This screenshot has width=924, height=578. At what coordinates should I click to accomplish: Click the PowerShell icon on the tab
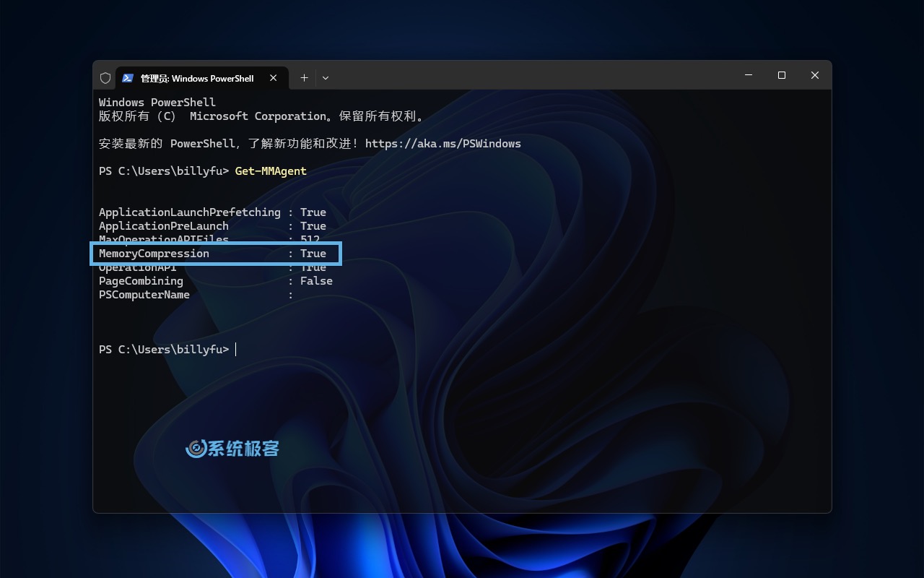pos(128,78)
